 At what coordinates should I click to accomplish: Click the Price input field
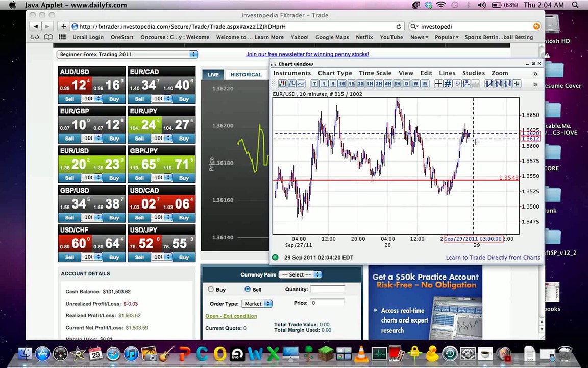coord(327,303)
